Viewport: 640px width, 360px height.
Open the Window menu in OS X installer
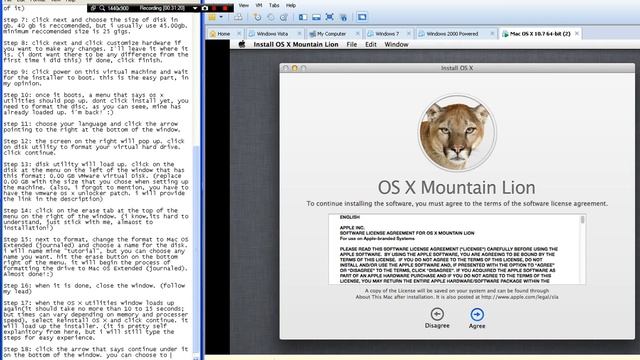pyautogui.click(x=396, y=44)
